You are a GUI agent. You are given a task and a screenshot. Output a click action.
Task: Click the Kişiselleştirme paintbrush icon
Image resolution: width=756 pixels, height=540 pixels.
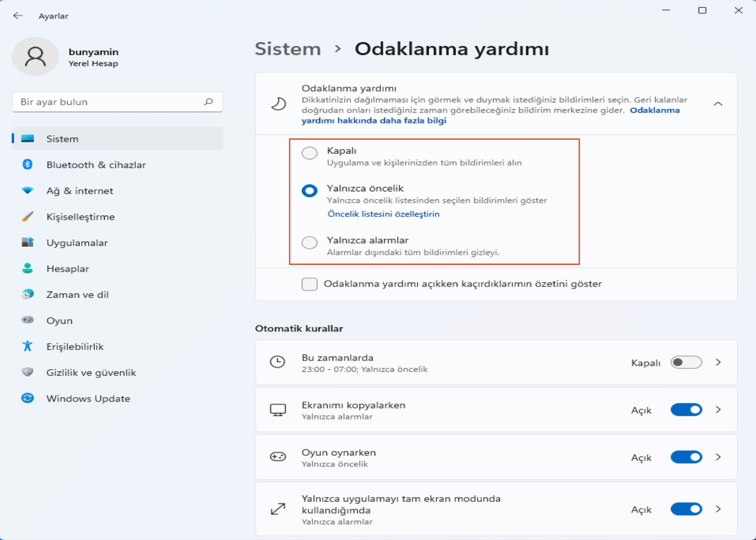pyautogui.click(x=27, y=216)
